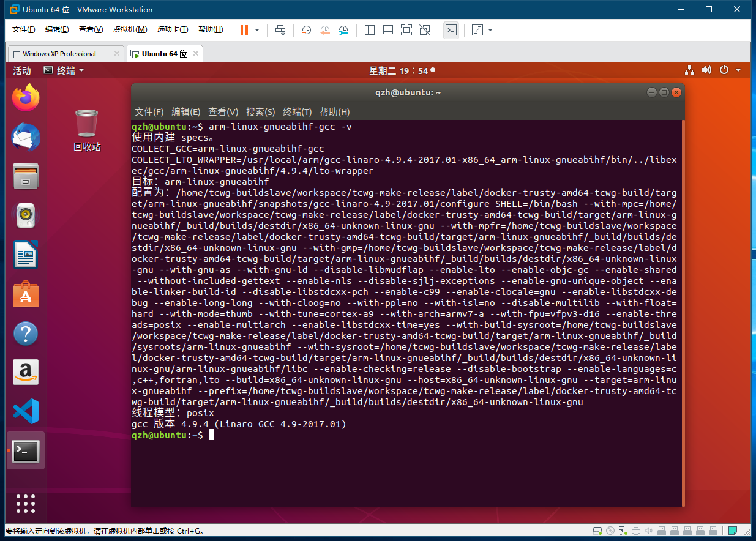
Task: Launch Firefox from the dock
Action: point(26,98)
